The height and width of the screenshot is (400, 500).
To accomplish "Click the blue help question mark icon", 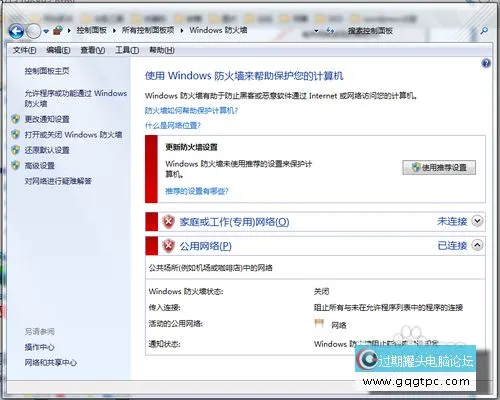I will tap(486, 63).
